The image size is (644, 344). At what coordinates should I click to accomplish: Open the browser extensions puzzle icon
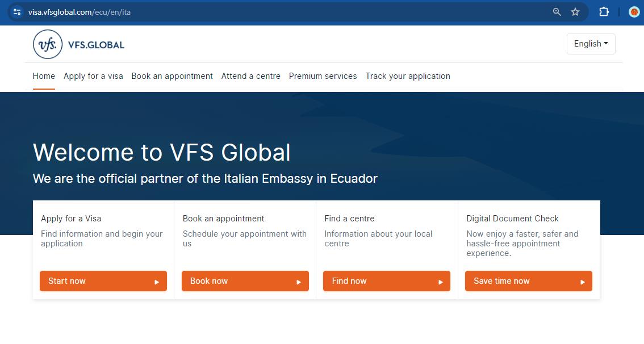[x=604, y=11]
